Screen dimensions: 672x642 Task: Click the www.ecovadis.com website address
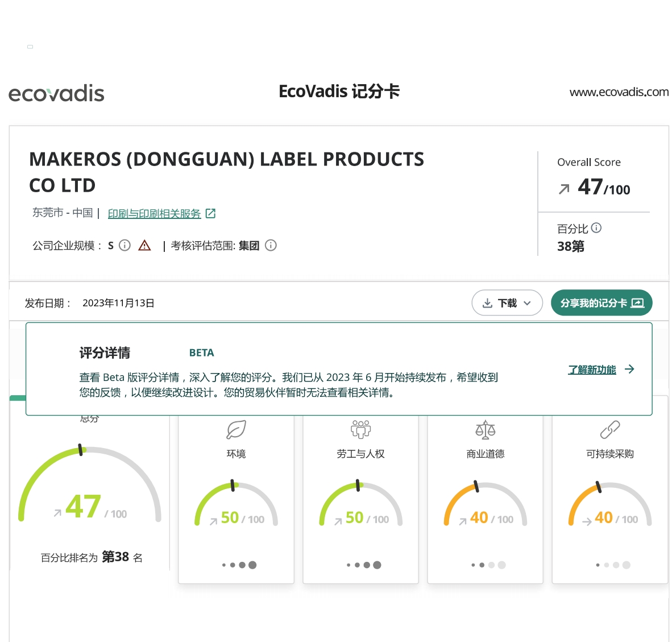pyautogui.click(x=619, y=92)
